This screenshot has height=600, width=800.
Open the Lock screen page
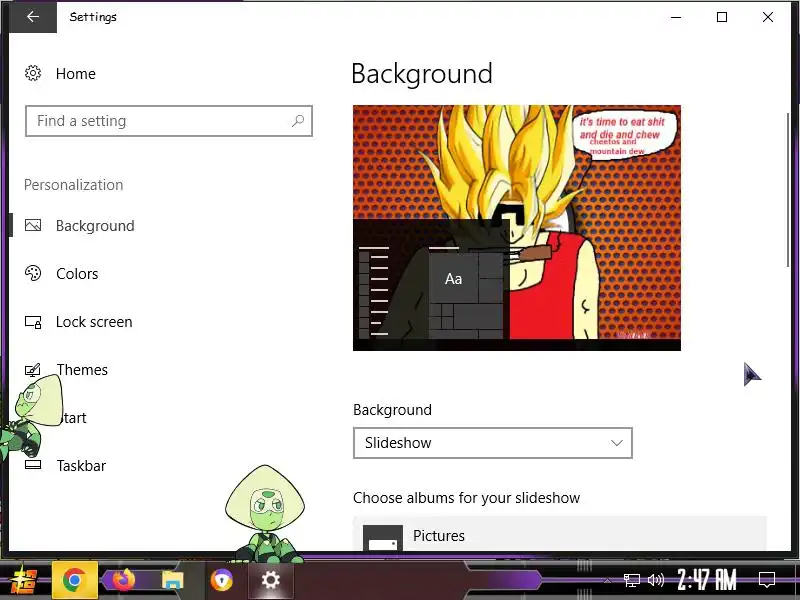click(x=94, y=322)
